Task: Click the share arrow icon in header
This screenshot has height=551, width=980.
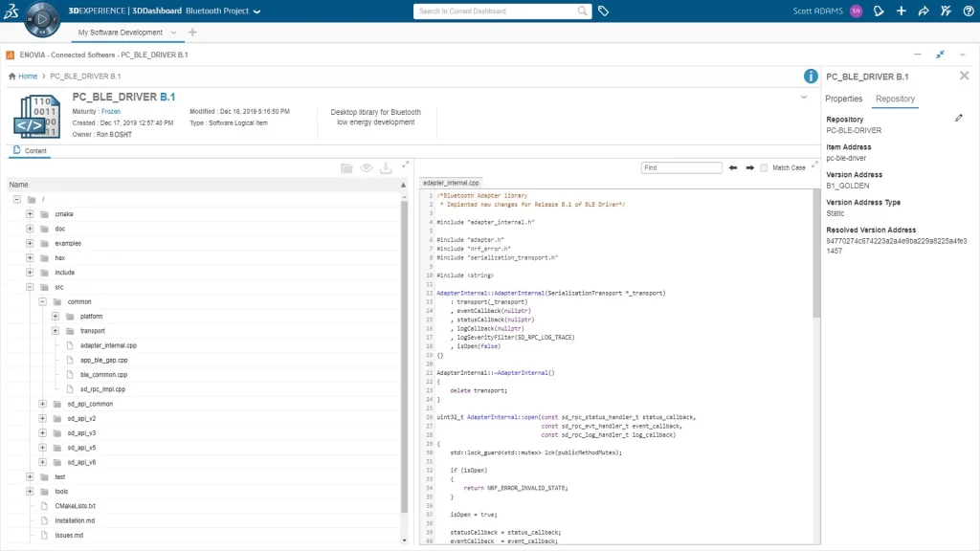Action: 924,11
